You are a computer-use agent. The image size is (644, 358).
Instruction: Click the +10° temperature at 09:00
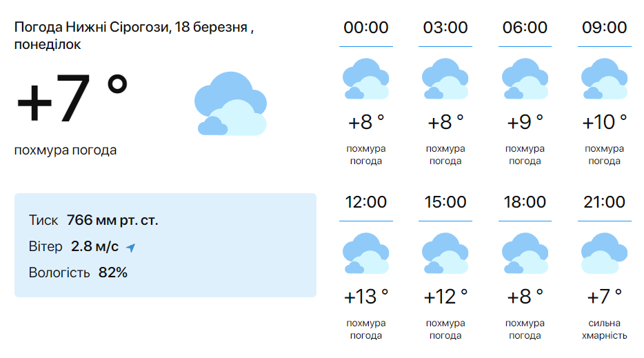point(604,121)
